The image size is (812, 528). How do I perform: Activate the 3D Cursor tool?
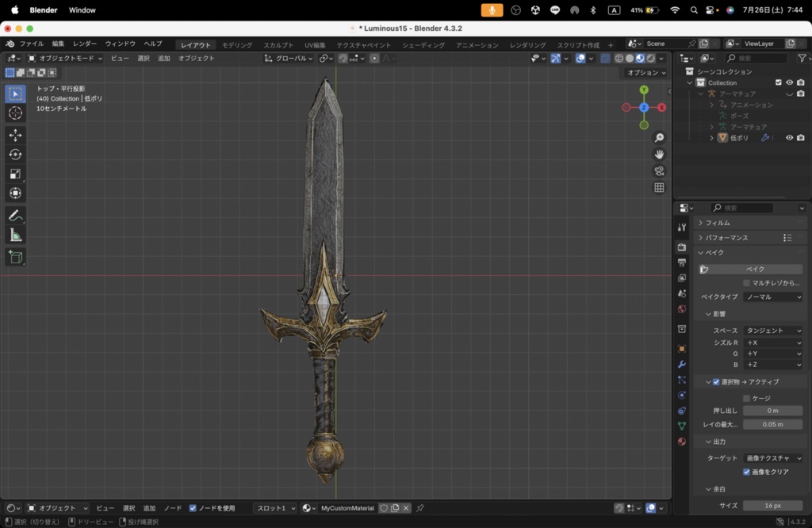[x=15, y=113]
